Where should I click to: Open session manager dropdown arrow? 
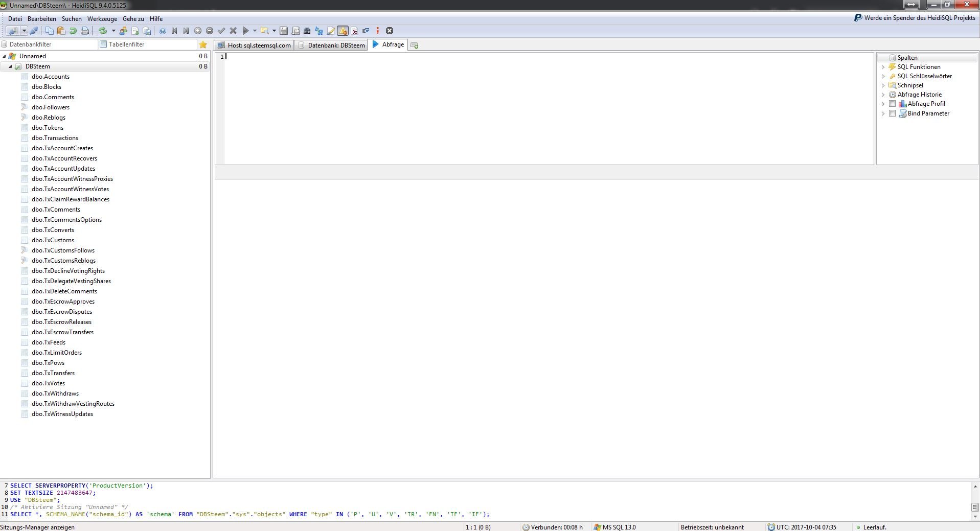coord(24,31)
